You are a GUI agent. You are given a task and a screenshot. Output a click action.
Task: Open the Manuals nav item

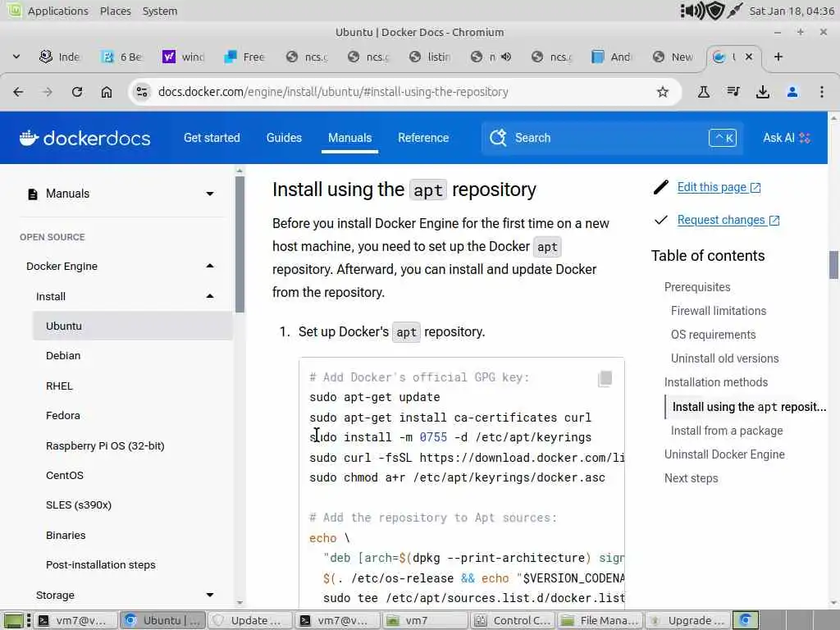pos(349,138)
